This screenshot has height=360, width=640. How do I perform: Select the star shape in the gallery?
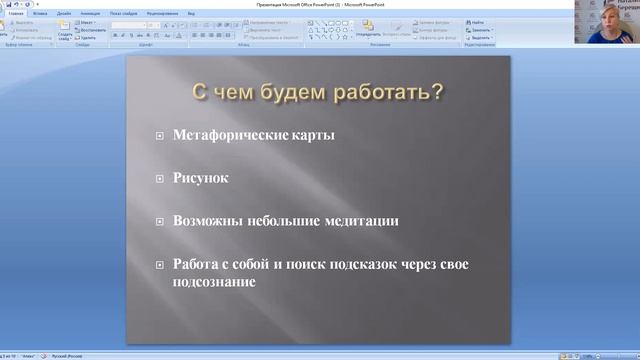pos(345,37)
